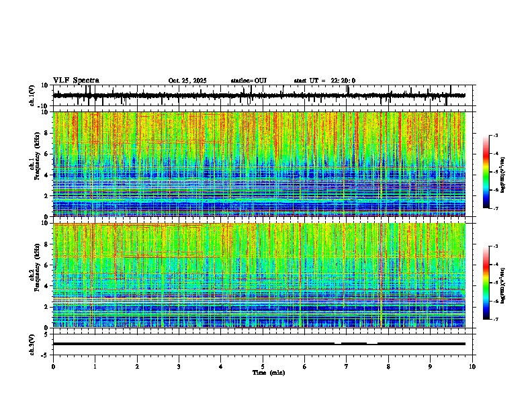Select the date text 'Oct. 25, 2025'
The image size is (532, 411).
187,81
